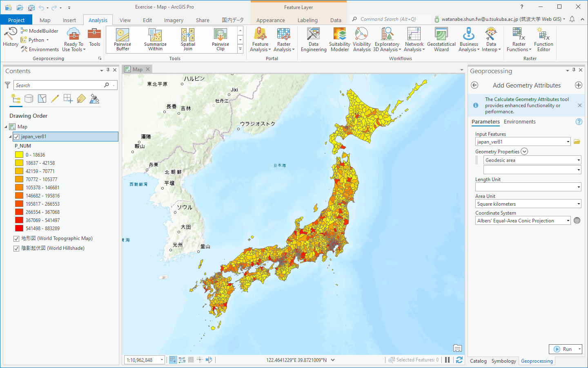Click the Command Search box
588x368 pixels.
point(390,19)
